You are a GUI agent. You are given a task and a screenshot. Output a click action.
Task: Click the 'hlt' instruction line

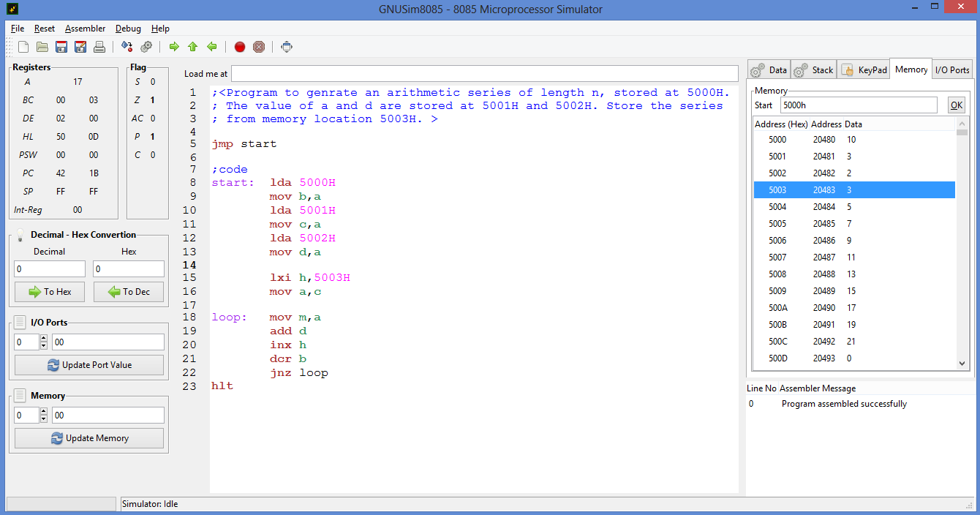[x=222, y=386]
